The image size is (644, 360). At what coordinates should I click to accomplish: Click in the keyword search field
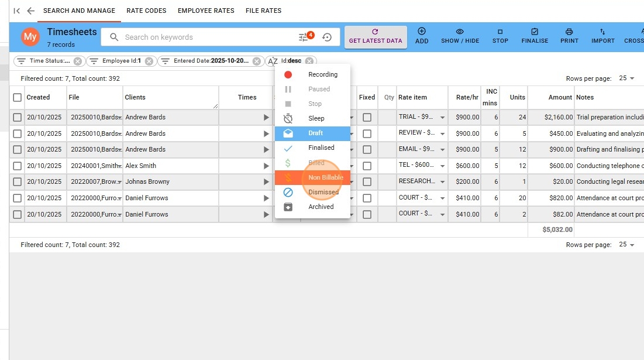(x=208, y=37)
